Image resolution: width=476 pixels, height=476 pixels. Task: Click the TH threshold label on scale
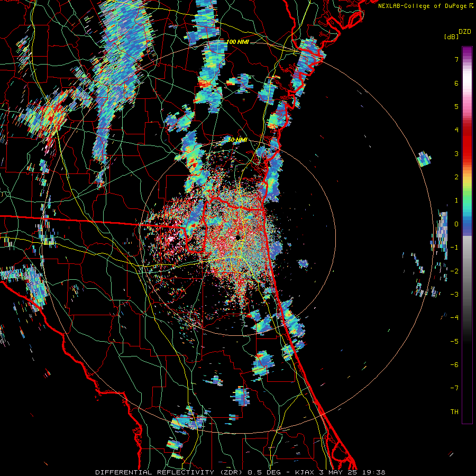454,412
